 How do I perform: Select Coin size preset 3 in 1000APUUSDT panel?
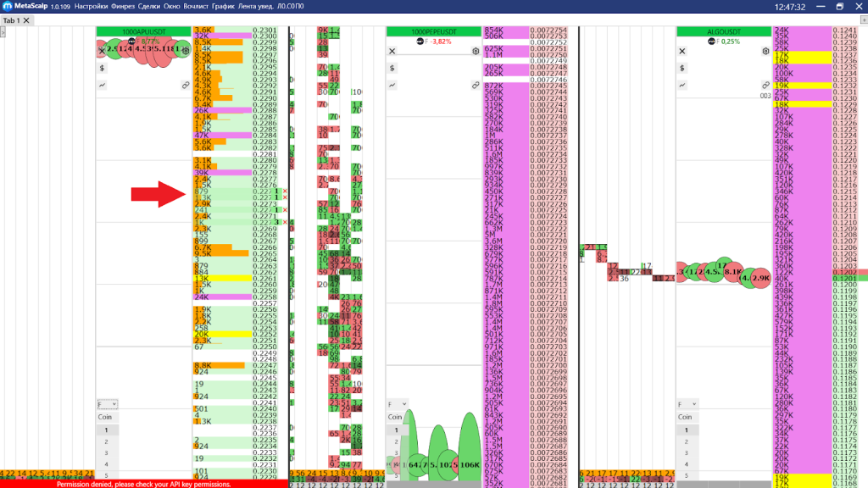click(106, 452)
